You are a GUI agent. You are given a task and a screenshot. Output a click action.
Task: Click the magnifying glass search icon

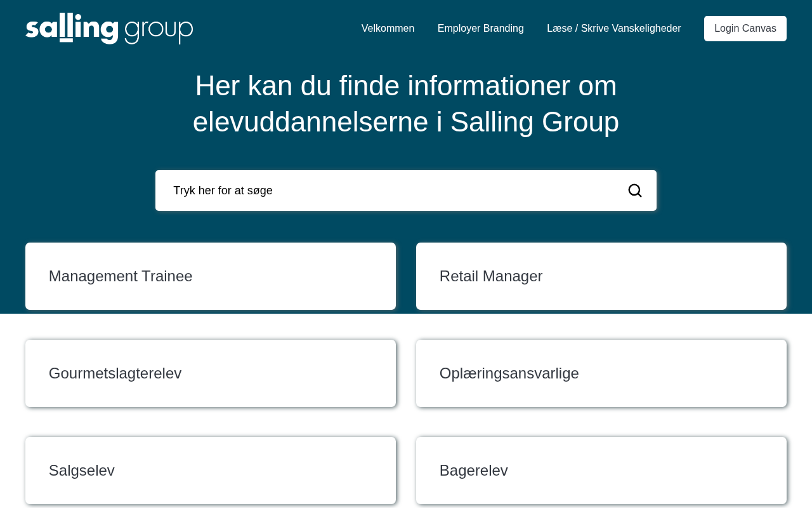[635, 190]
